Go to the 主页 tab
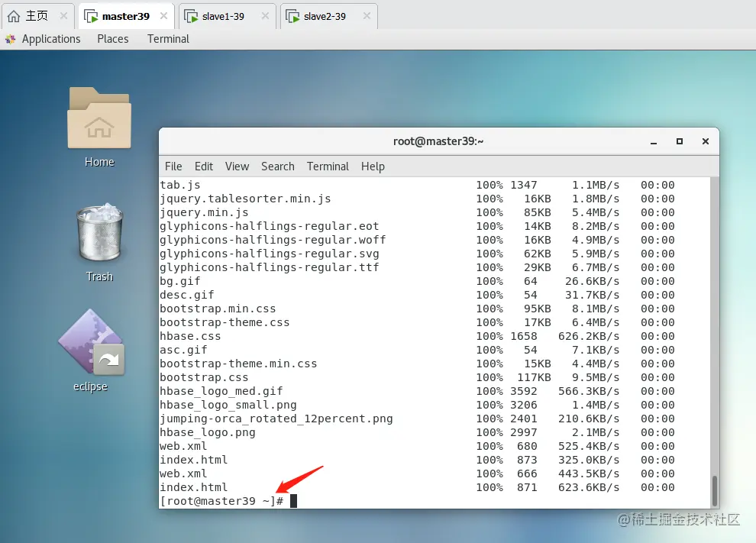This screenshot has width=756, height=543. coord(38,16)
